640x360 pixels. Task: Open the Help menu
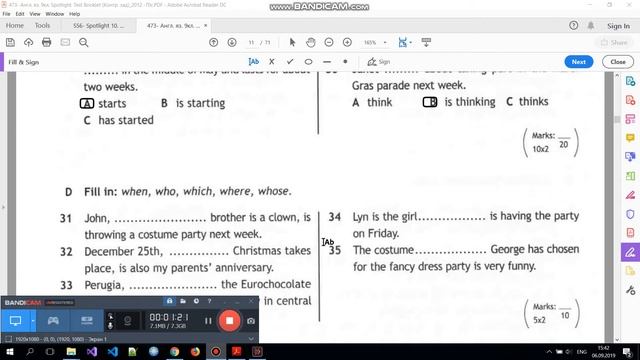click(74, 13)
